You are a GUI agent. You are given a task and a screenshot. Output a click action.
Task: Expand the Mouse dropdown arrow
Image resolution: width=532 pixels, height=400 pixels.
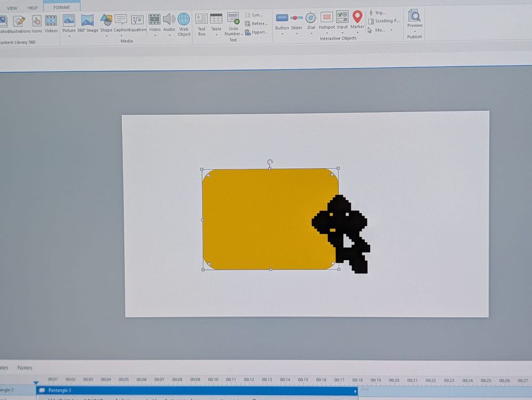(391, 30)
